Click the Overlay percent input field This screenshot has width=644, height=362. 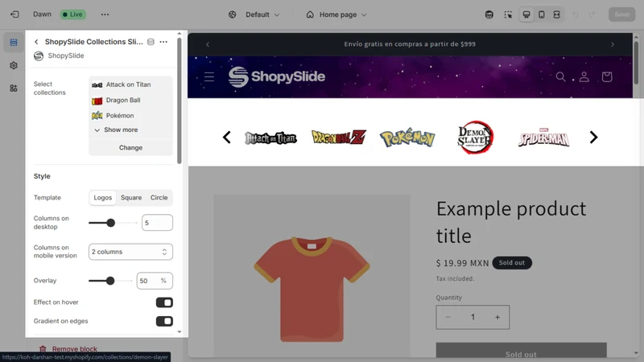[155, 281]
